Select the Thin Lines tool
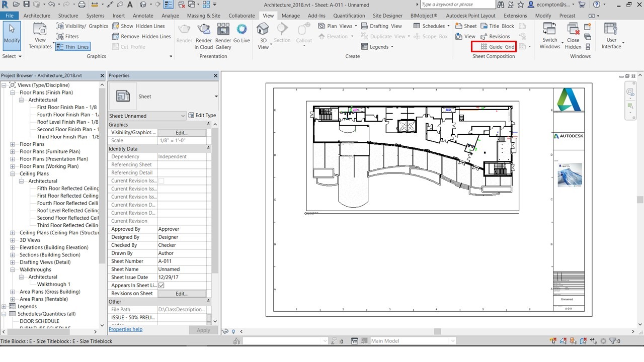 pyautogui.click(x=72, y=47)
